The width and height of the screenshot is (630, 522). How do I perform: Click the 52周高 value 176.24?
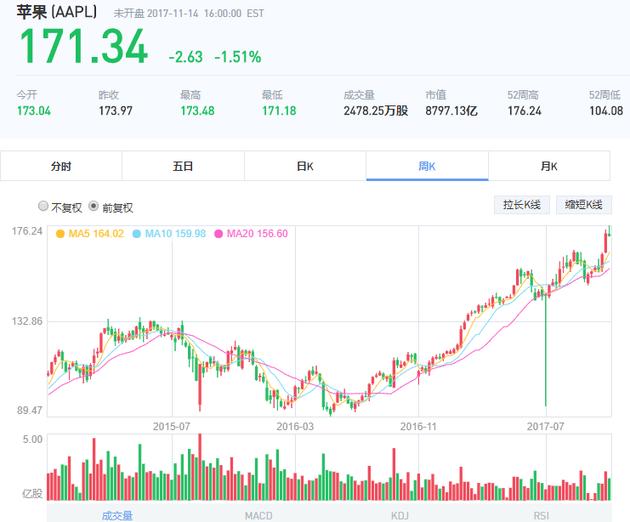pyautogui.click(x=524, y=111)
